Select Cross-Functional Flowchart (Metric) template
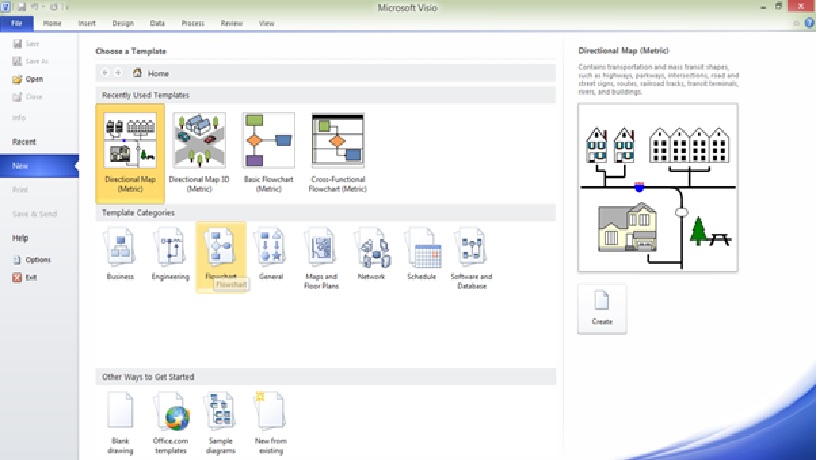This screenshot has width=819, height=460. [337, 153]
